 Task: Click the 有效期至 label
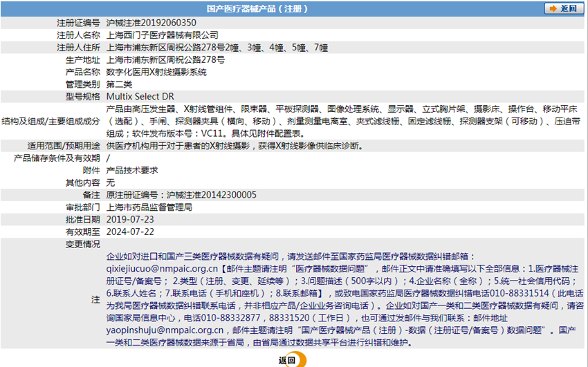83,232
